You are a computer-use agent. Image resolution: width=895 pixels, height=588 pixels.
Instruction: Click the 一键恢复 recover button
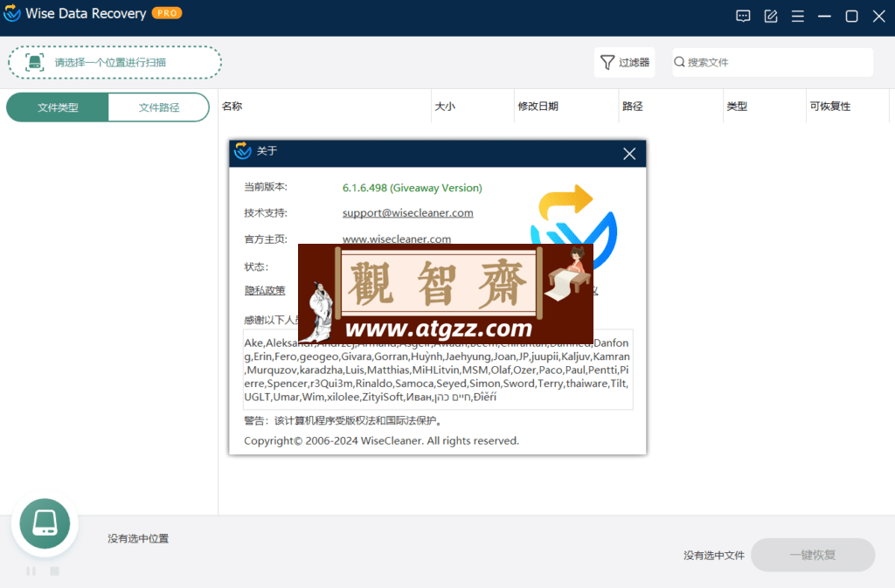pyautogui.click(x=813, y=555)
